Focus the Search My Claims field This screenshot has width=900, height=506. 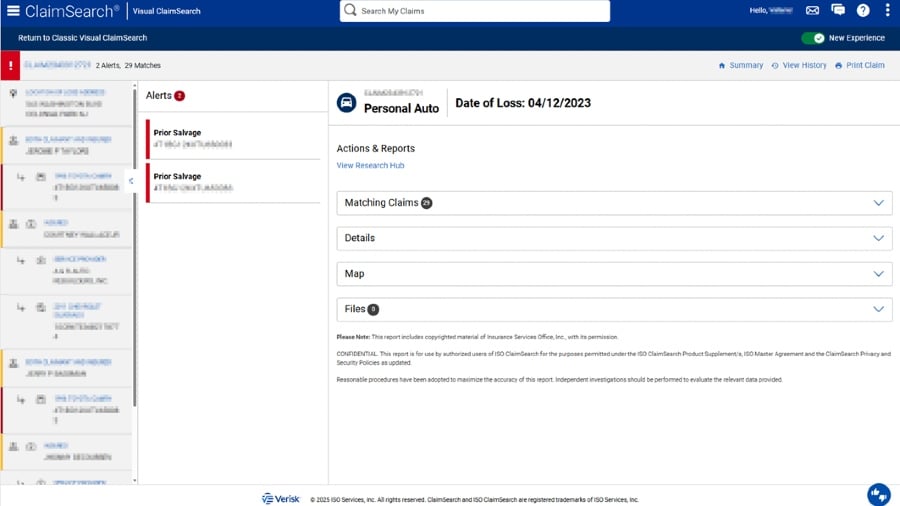[475, 11]
